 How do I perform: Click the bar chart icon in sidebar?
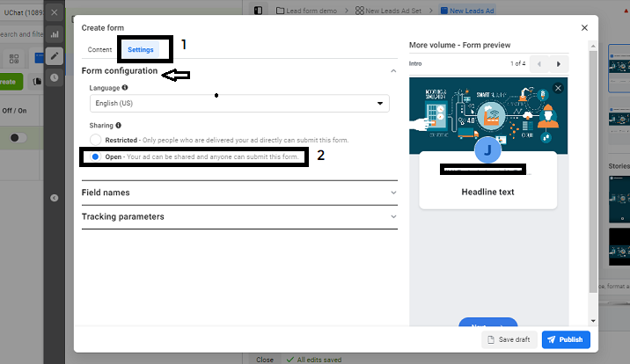(x=55, y=34)
